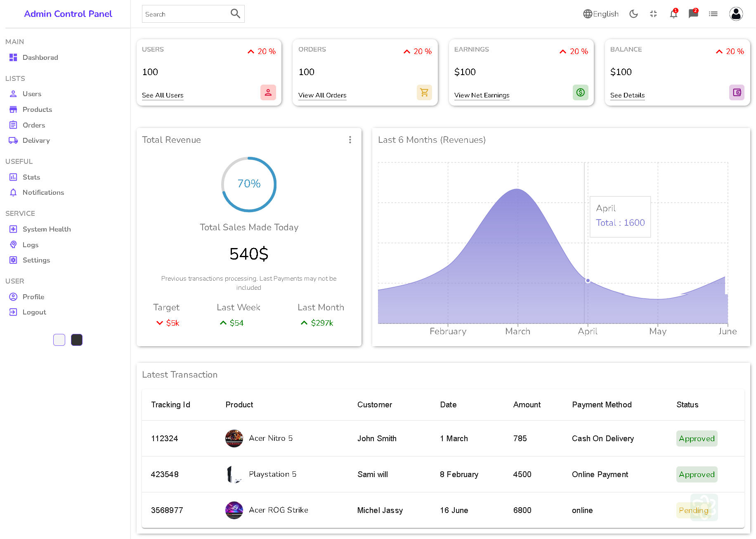Click the Logout icon in the sidebar
The height and width of the screenshot is (539, 756).
[13, 312]
